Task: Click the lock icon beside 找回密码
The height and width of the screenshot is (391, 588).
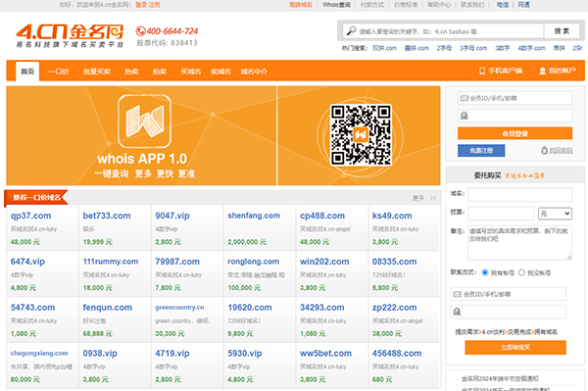Action: 545,150
